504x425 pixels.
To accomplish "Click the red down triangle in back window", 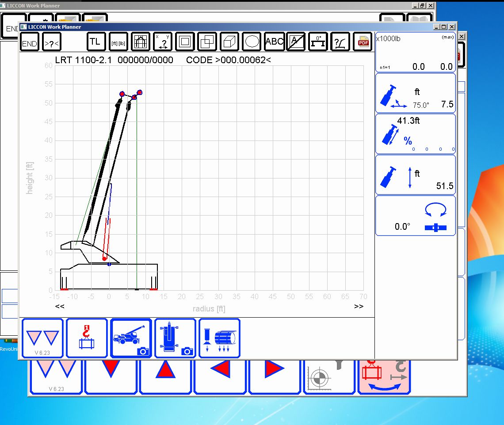I will (111, 377).
